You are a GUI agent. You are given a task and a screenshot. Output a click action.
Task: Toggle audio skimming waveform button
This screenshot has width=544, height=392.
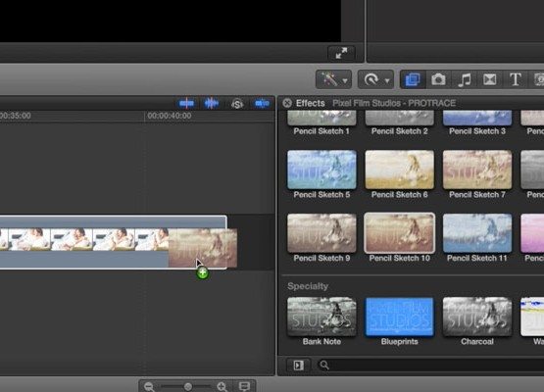click(x=212, y=103)
